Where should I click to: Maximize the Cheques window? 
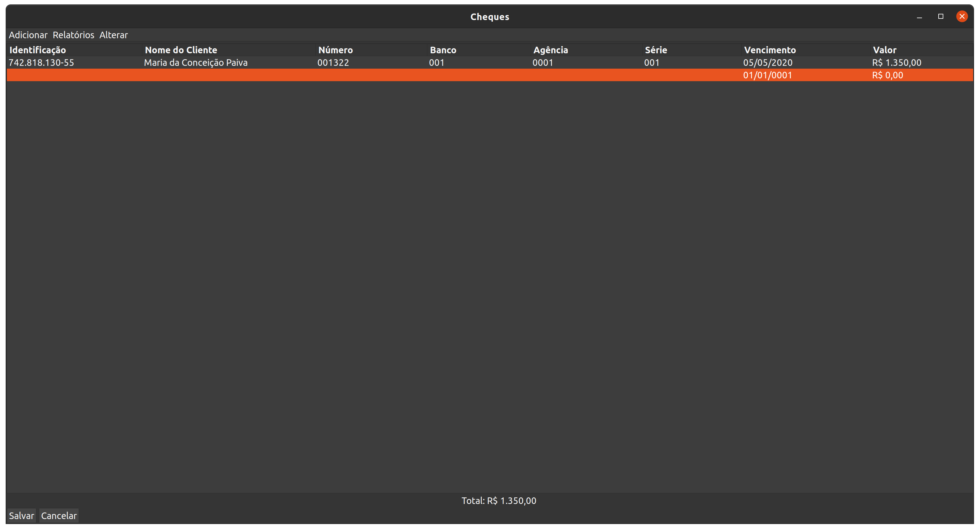[x=940, y=16]
